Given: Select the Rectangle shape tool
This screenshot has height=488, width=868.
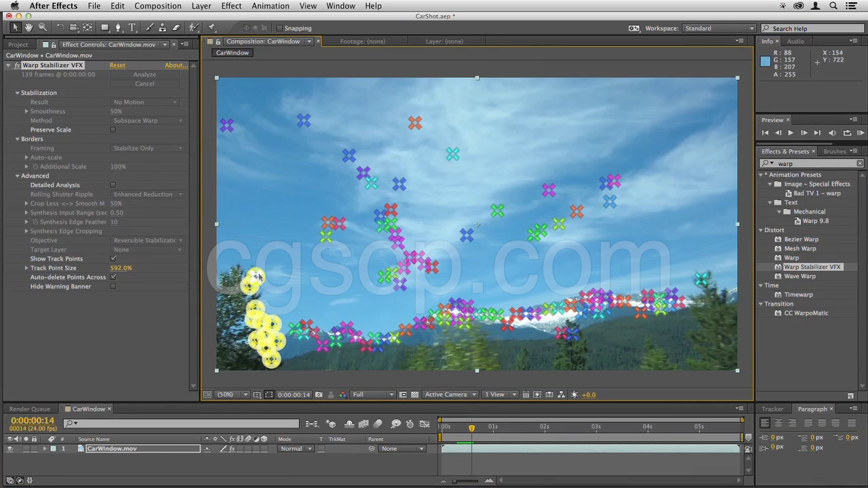Looking at the screenshot, I should point(105,28).
